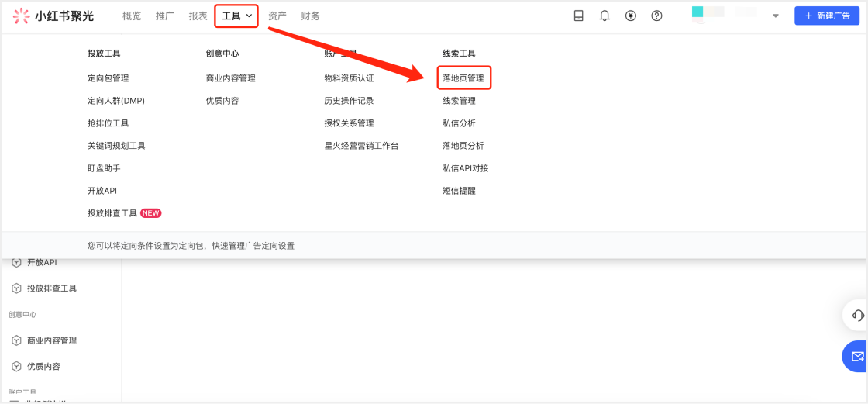
Task: Click the 创意中心 column heading in menu
Action: (222, 54)
